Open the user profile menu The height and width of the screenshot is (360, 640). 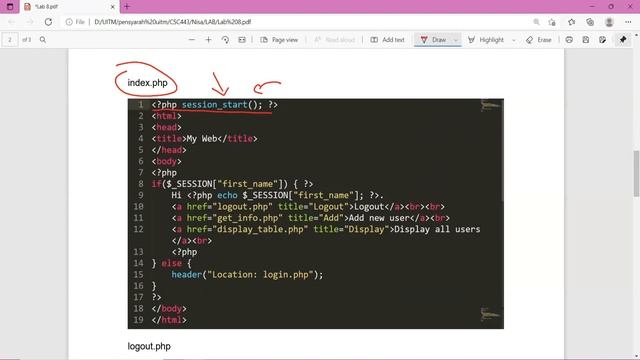click(x=609, y=22)
